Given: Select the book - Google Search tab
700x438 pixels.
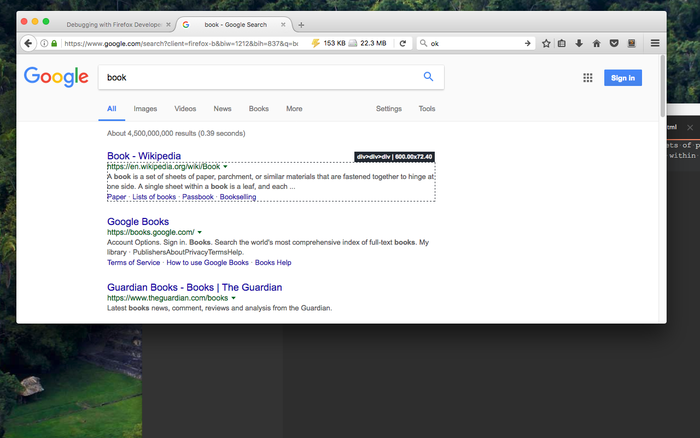Looking at the screenshot, I should click(x=235, y=25).
